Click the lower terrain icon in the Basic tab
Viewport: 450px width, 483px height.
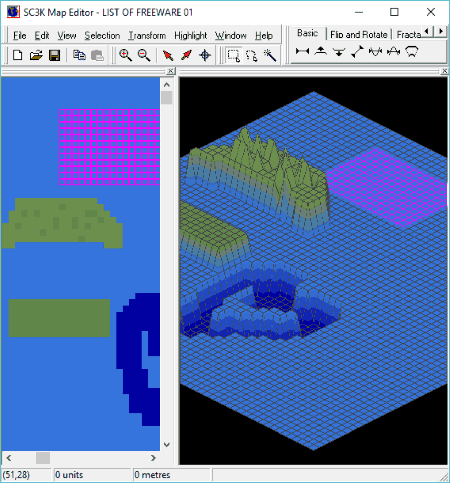coord(339,51)
